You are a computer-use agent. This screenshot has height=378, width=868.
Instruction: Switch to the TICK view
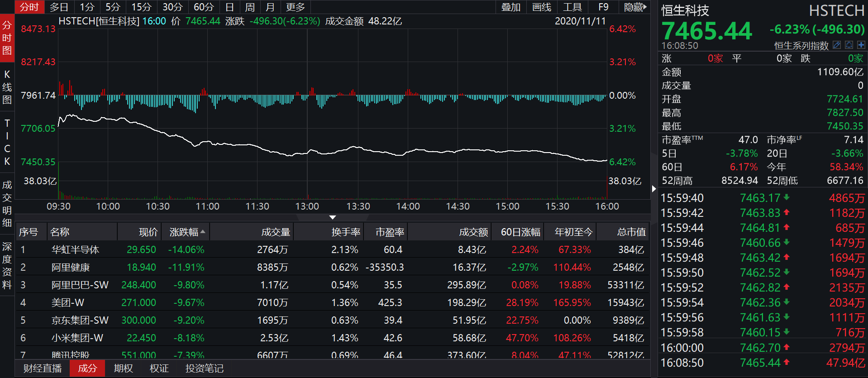point(7,142)
